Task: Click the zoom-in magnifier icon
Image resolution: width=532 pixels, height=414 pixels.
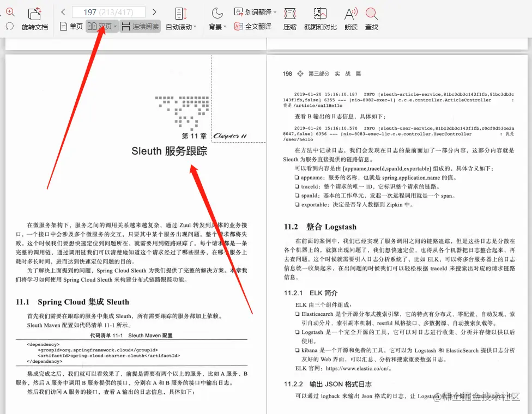Action: click(x=10, y=12)
